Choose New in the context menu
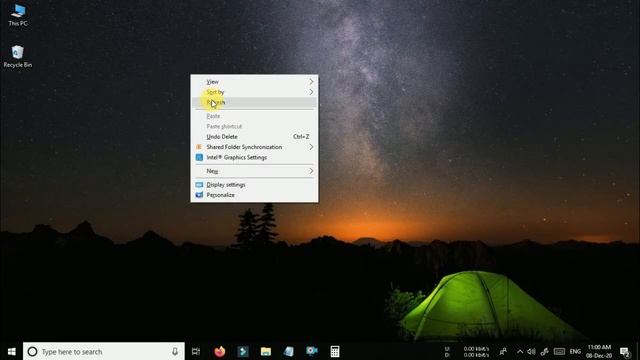Viewport: 640px width, 360px height. [x=254, y=171]
